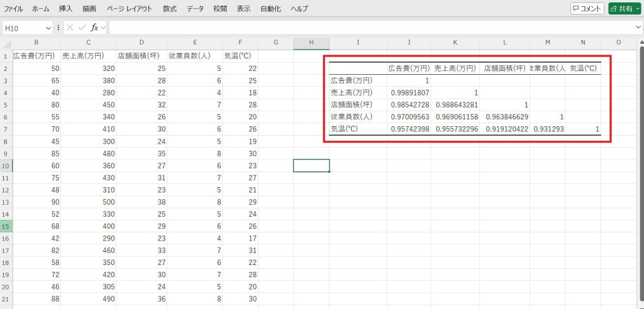This screenshot has height=309, width=644.
Task: Click the vertical scrollbar up arrow
Action: point(640,43)
